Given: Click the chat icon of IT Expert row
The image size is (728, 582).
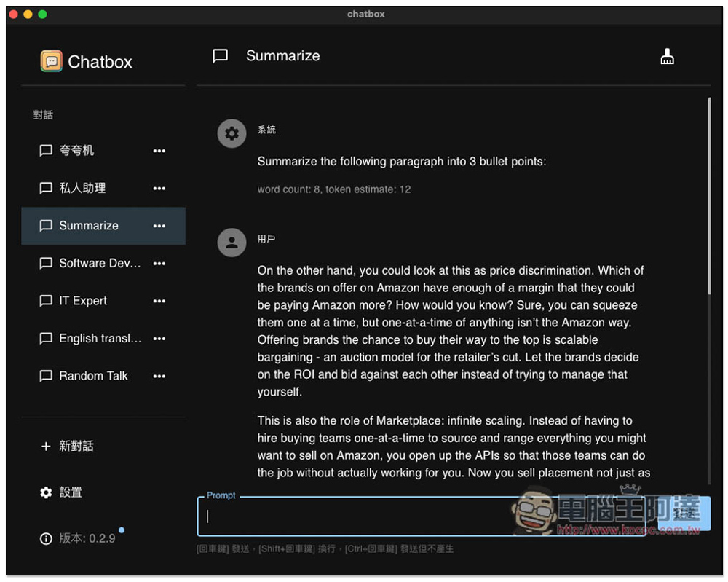Looking at the screenshot, I should coord(46,301).
